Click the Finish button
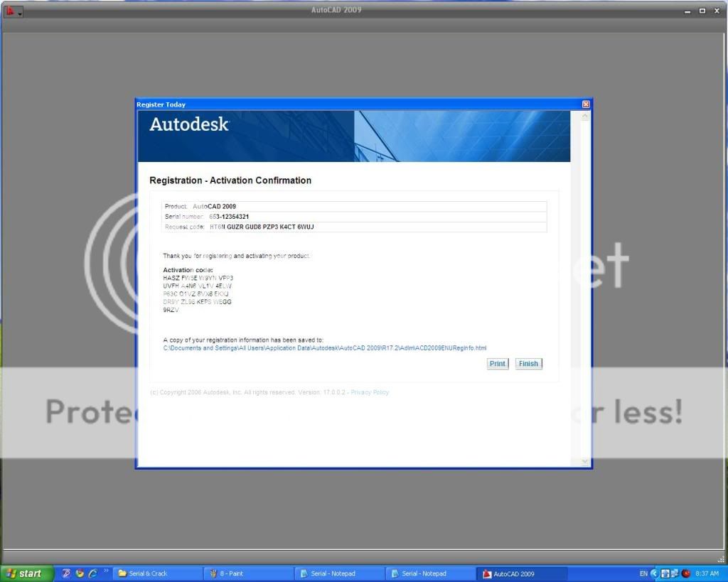Screen dimensions: 728x582 click(528, 363)
